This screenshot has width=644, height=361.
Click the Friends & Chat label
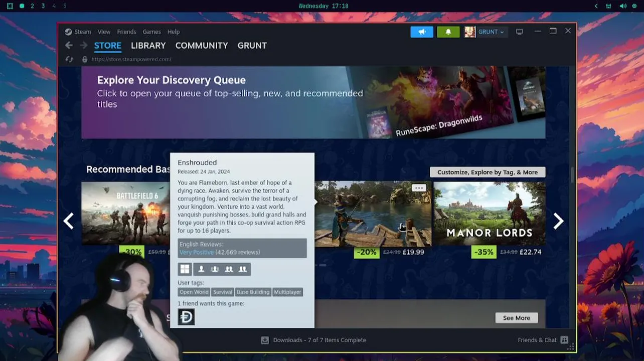[537, 340]
